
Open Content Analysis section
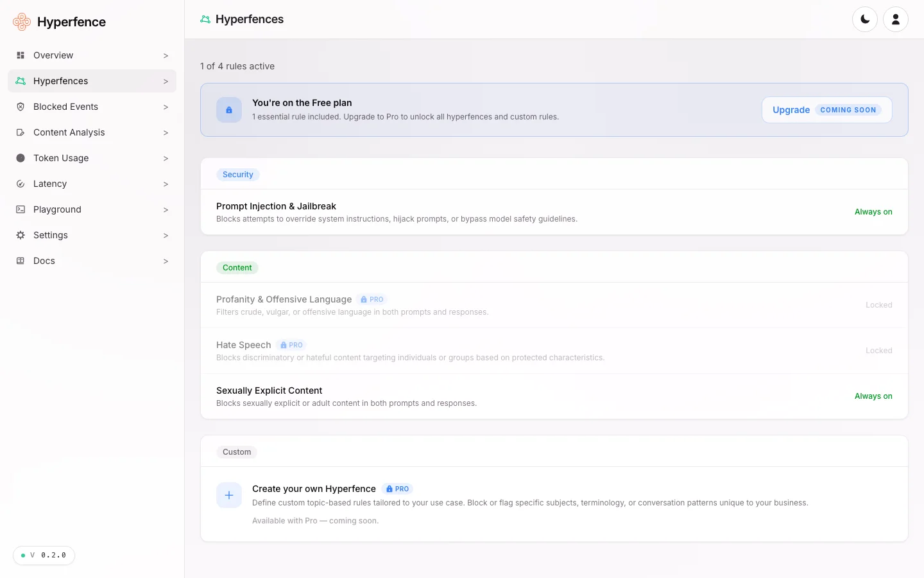click(x=92, y=132)
